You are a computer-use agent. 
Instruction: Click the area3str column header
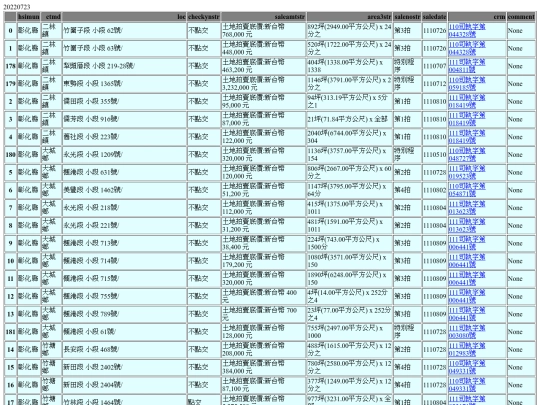point(350,17)
